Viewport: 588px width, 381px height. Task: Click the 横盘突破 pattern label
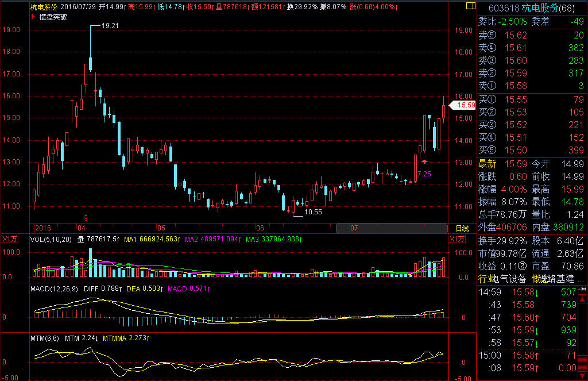click(53, 17)
